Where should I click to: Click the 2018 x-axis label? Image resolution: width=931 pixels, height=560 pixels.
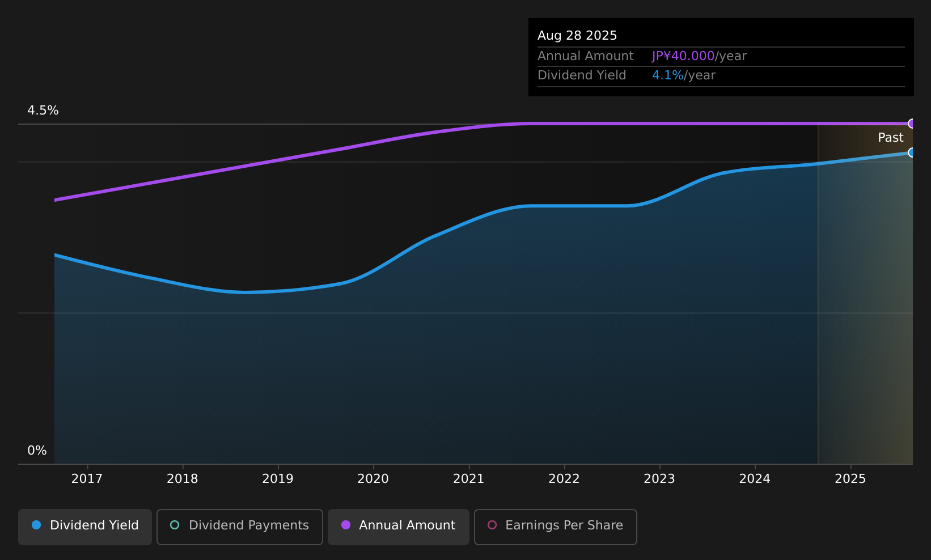pyautogui.click(x=183, y=479)
